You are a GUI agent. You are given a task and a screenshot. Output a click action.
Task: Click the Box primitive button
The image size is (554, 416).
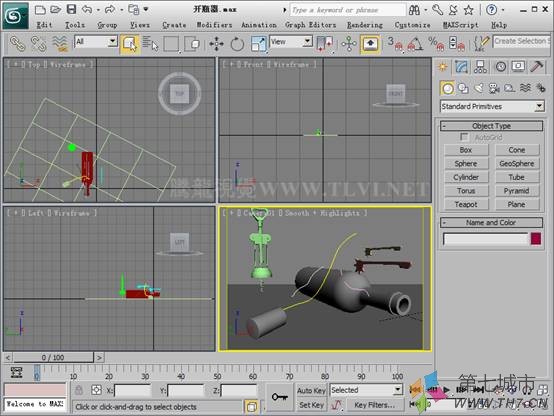(466, 150)
